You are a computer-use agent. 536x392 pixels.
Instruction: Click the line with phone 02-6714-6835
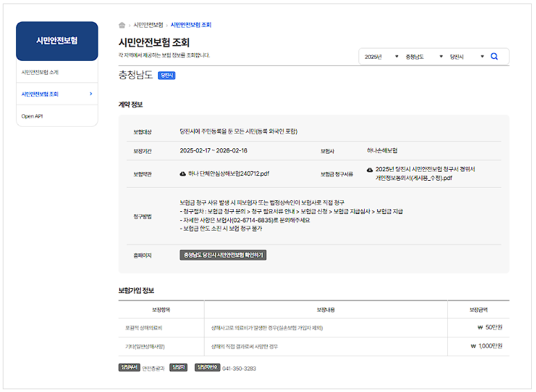[x=245, y=220]
